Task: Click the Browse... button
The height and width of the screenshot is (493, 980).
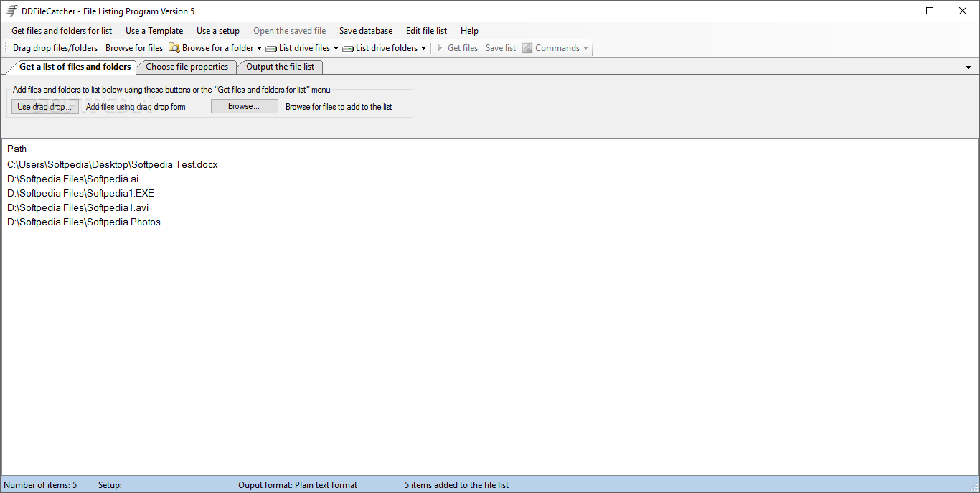Action: tap(244, 106)
